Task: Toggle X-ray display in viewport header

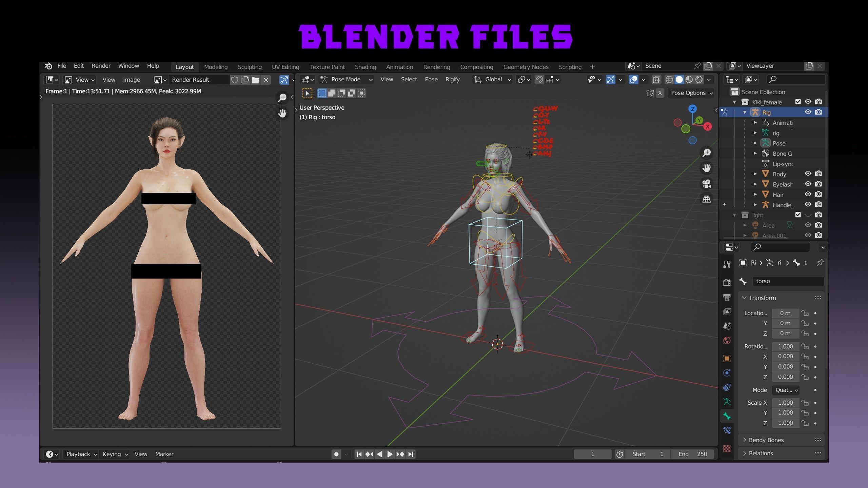Action: (656, 80)
